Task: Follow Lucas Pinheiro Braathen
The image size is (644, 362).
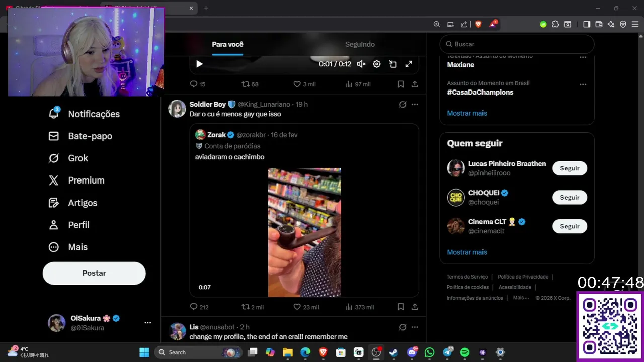Action: (570, 168)
